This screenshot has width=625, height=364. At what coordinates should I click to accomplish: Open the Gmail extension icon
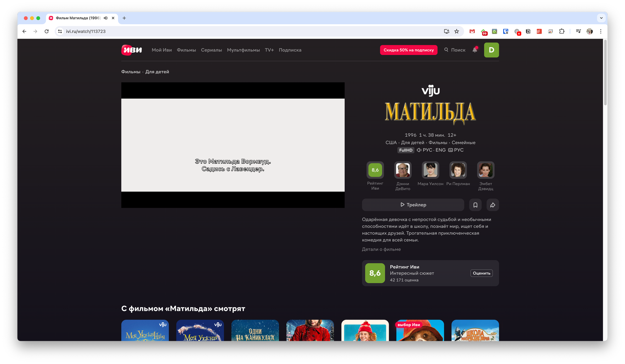[472, 31]
